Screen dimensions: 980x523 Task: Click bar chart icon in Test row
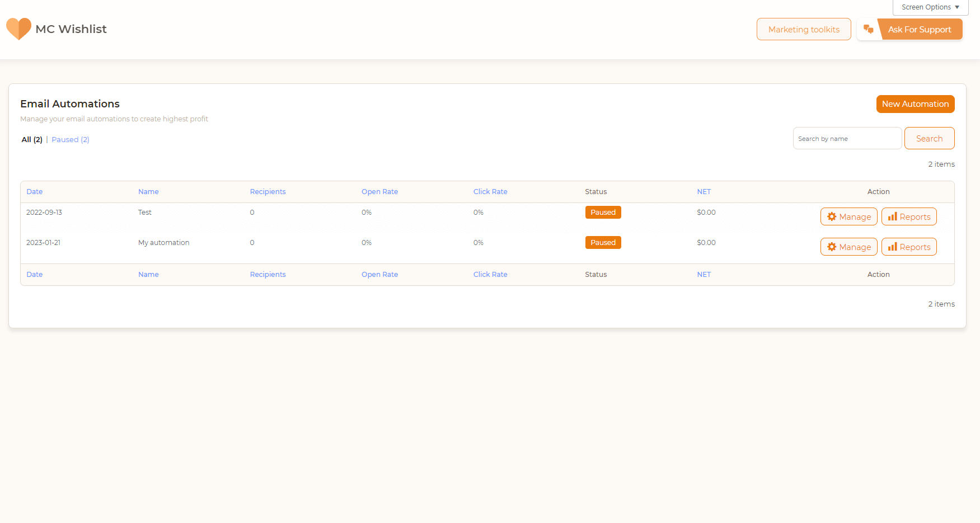892,217
